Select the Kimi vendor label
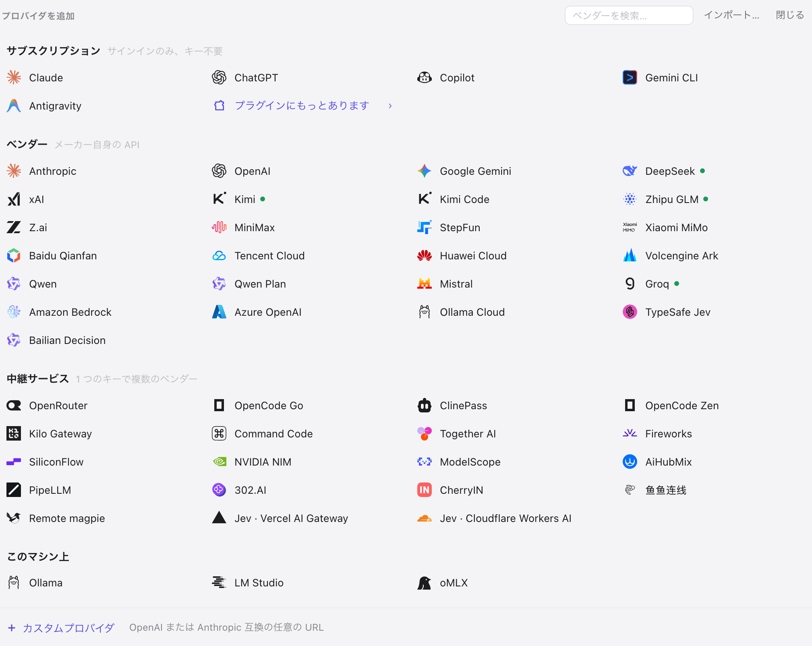 245,199
